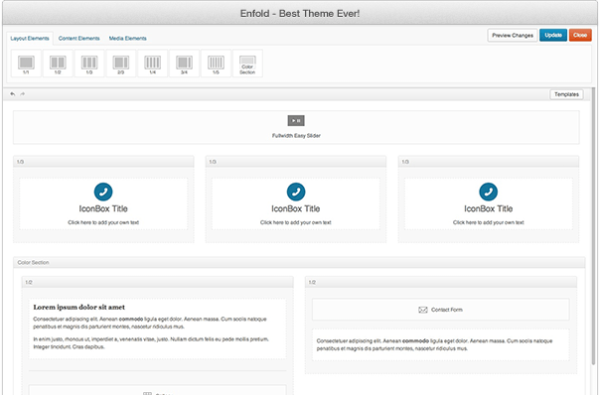
Task: Click the Preview Changes button
Action: (x=512, y=35)
